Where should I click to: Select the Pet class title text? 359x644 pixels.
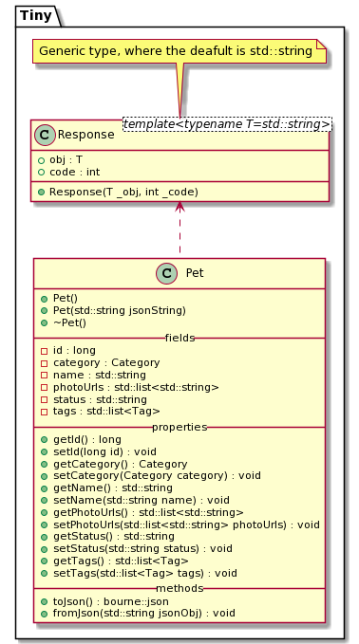pos(195,273)
